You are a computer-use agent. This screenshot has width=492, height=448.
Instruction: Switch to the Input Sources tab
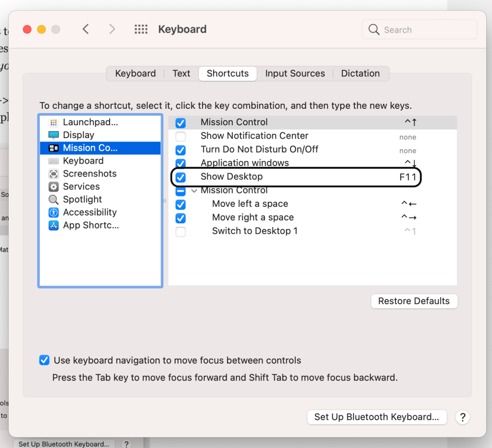(x=295, y=74)
